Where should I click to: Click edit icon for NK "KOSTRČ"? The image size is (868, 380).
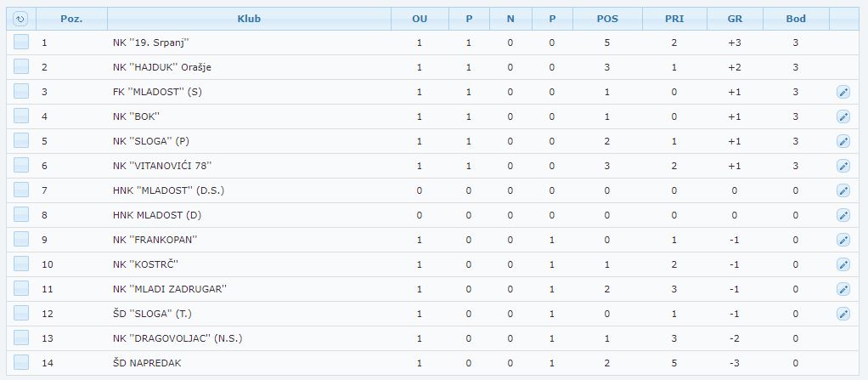point(843,264)
